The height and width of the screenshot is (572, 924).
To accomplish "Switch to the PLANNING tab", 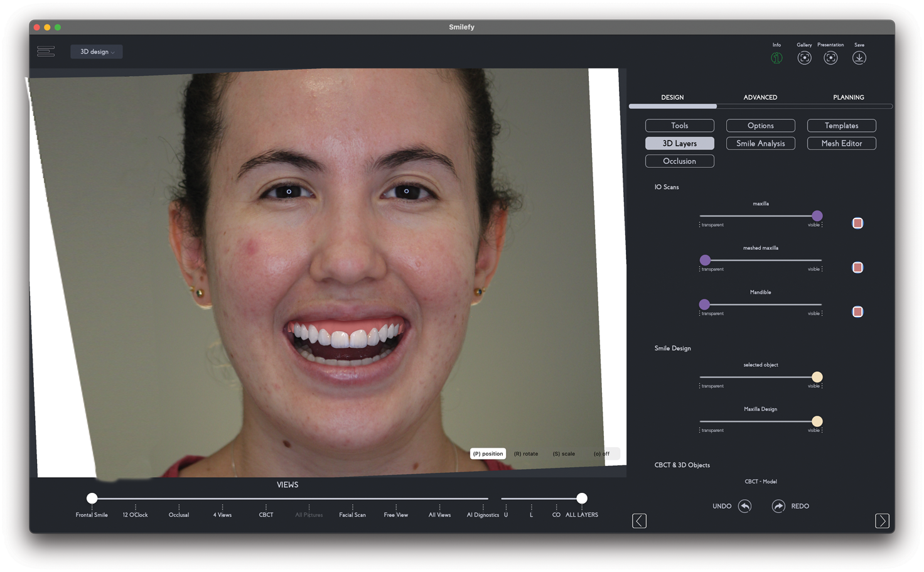I will coord(848,97).
